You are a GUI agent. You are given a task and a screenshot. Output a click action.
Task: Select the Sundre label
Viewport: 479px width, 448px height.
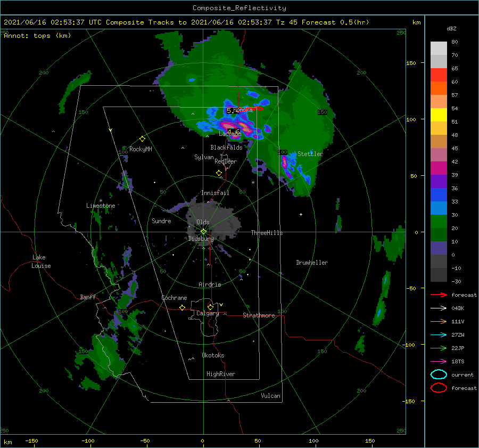tap(161, 221)
